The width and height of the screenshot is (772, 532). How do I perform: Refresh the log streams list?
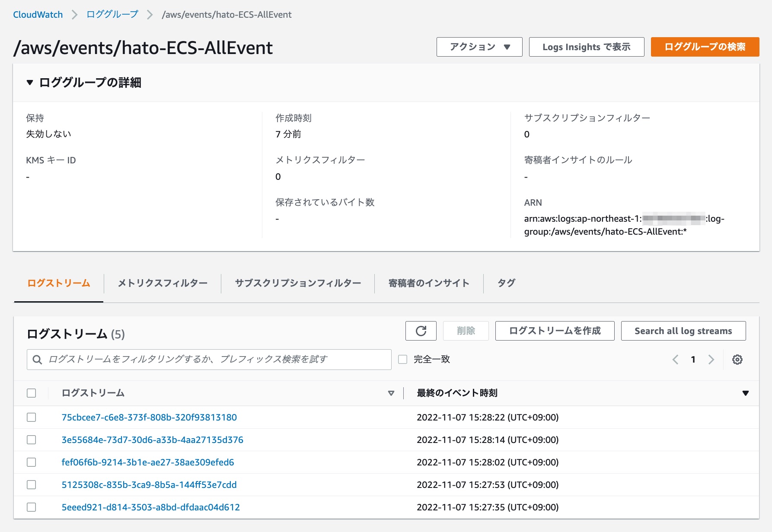421,331
